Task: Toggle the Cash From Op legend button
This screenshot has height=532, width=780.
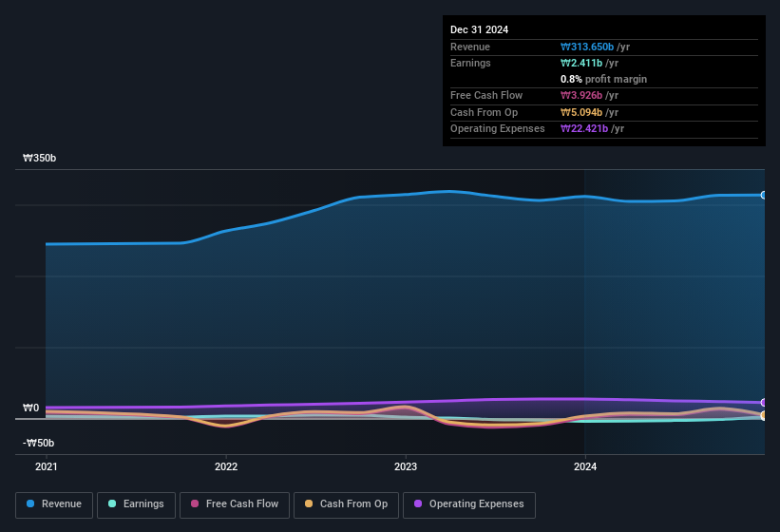Action: pyautogui.click(x=346, y=504)
